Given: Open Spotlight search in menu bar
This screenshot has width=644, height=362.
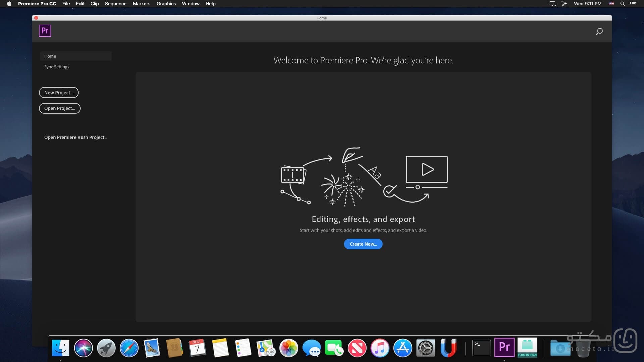Looking at the screenshot, I should 622,4.
